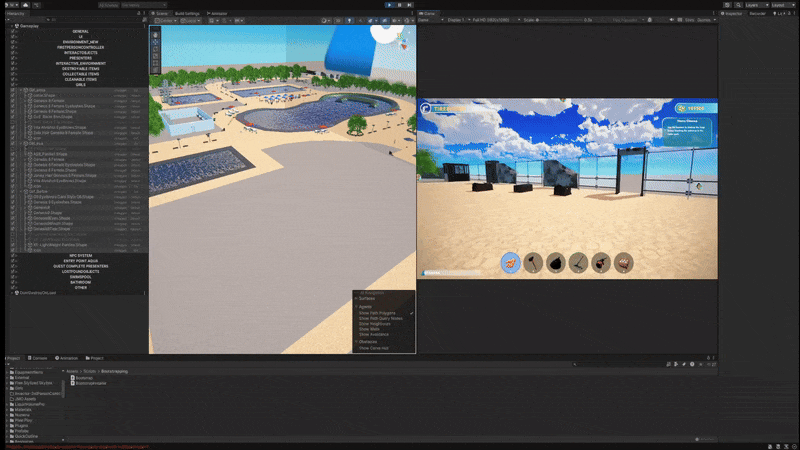Select the SWIMSPOOL object in Hierarchy
Viewport: 800px width, 450px height.
(x=80, y=276)
